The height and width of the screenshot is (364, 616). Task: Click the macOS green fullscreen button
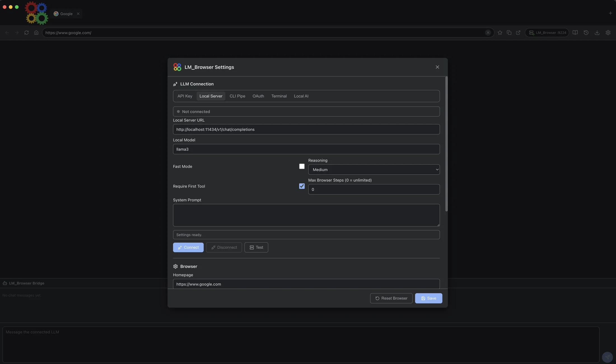(17, 7)
